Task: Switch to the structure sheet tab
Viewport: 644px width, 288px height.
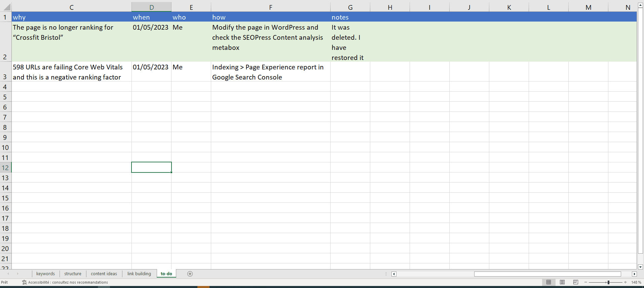Action: pos(73,274)
